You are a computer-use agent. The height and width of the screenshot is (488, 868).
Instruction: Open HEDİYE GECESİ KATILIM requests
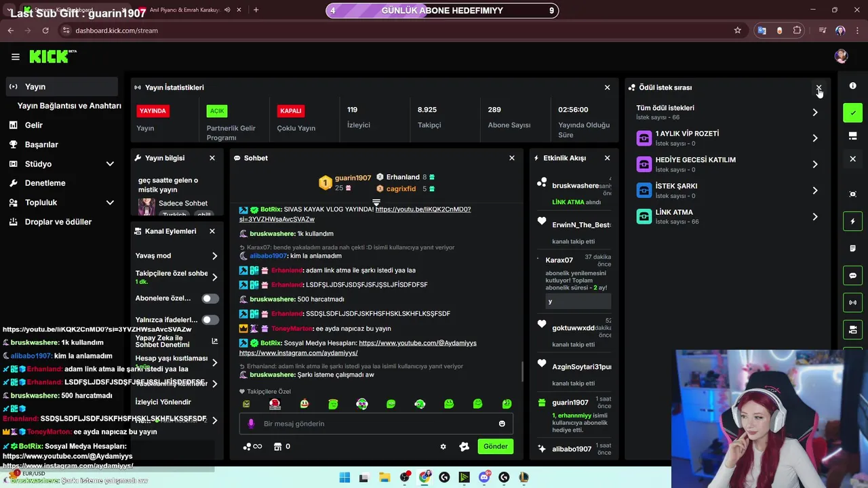coord(728,164)
